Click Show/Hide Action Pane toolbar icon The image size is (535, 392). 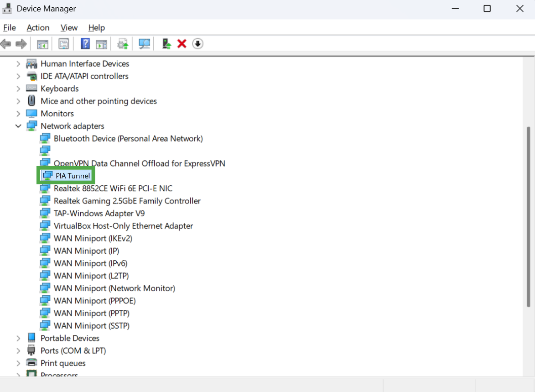[101, 44]
